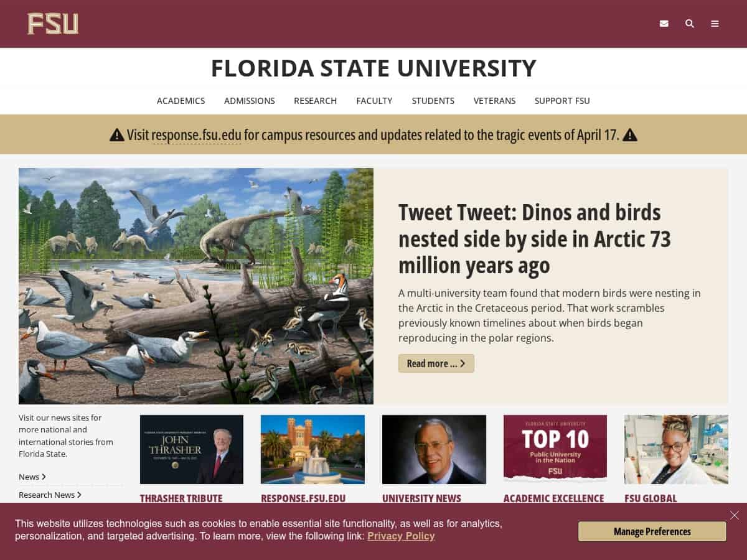The image size is (747, 560).
Task: Open the Admissions menu item
Action: coord(250,101)
